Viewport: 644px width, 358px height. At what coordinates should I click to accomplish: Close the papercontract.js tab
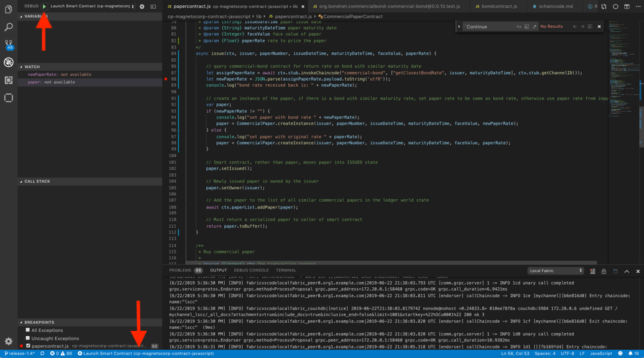tap(303, 7)
